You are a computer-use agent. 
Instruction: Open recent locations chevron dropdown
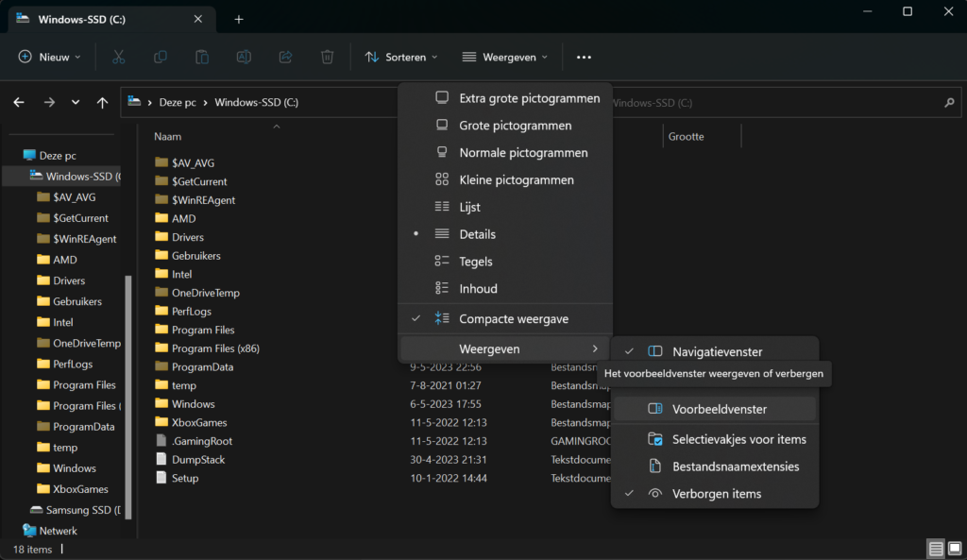pyautogui.click(x=76, y=102)
